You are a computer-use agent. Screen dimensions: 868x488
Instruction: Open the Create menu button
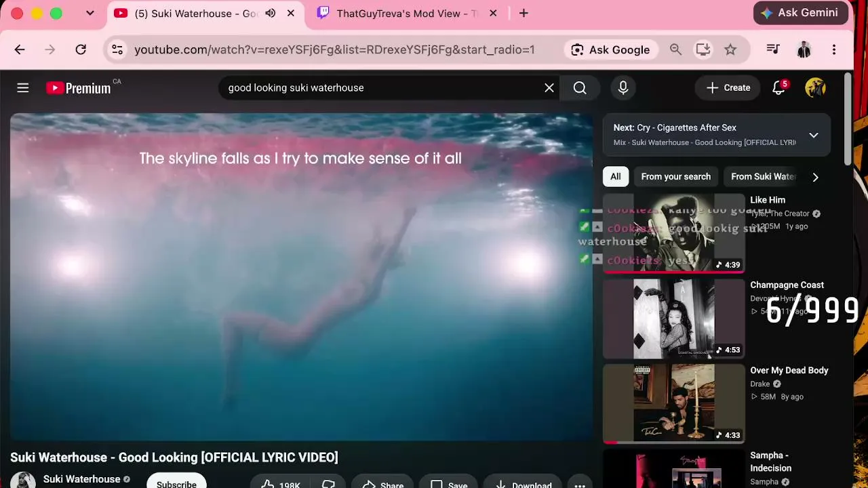tap(728, 87)
